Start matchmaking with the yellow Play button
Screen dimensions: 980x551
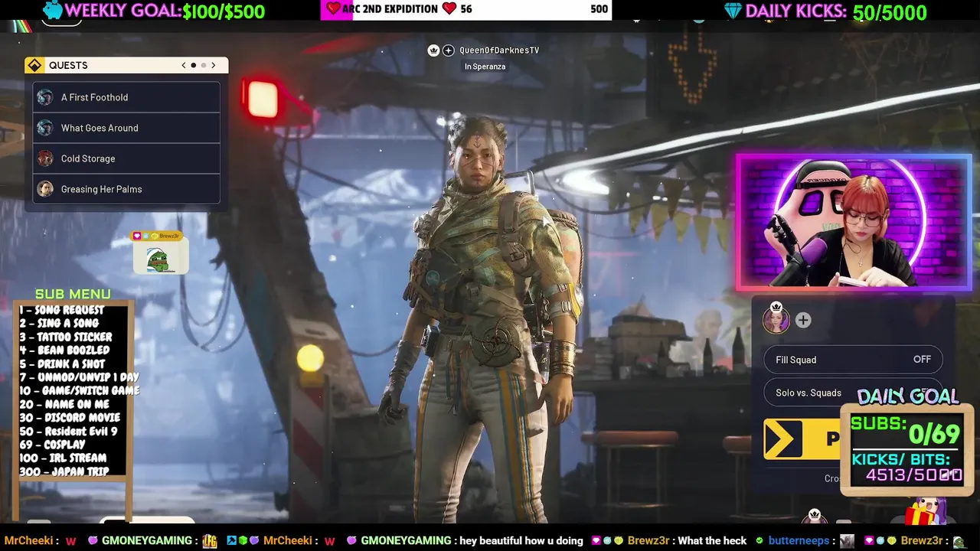tap(802, 439)
